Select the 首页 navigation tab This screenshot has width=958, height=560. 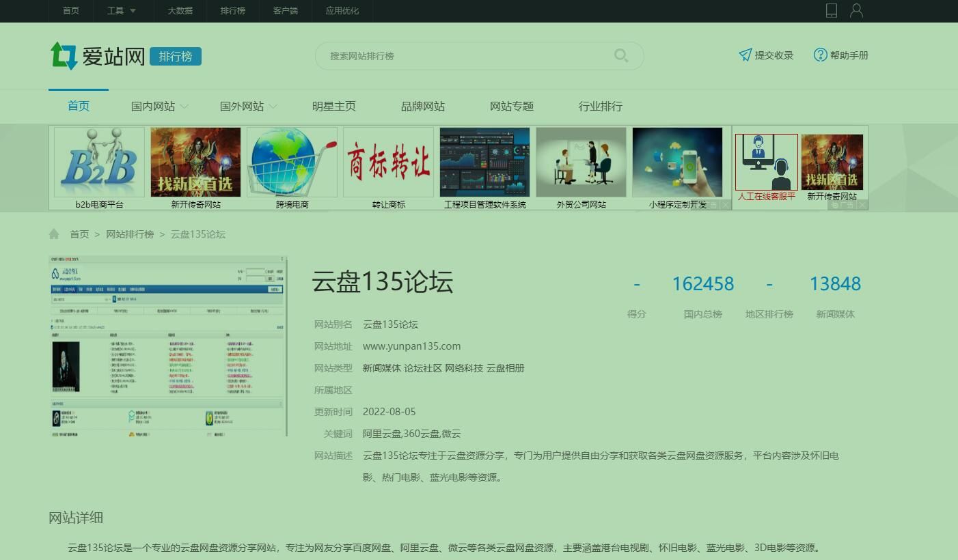(x=79, y=106)
